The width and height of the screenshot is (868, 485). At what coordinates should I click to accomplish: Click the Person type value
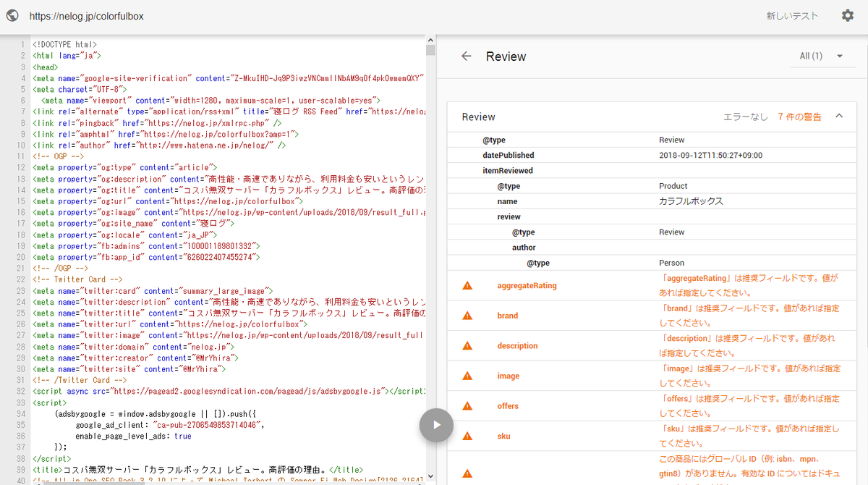[671, 263]
